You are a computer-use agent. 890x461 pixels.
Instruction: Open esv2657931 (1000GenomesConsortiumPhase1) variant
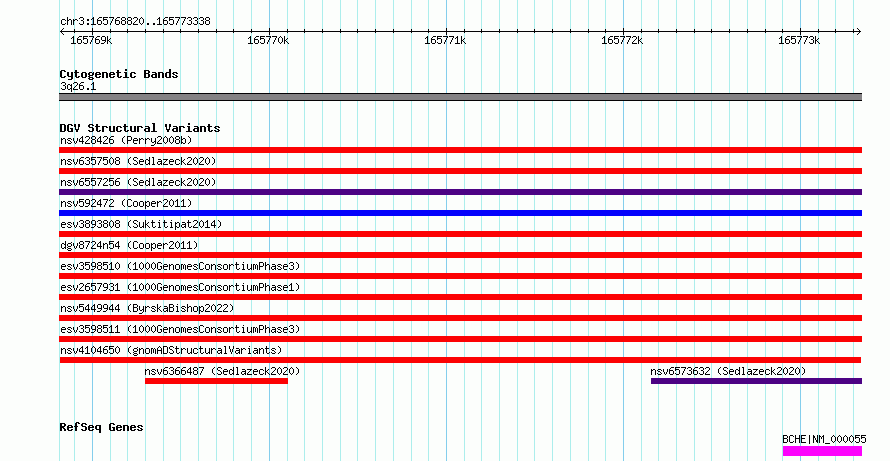[x=180, y=287]
